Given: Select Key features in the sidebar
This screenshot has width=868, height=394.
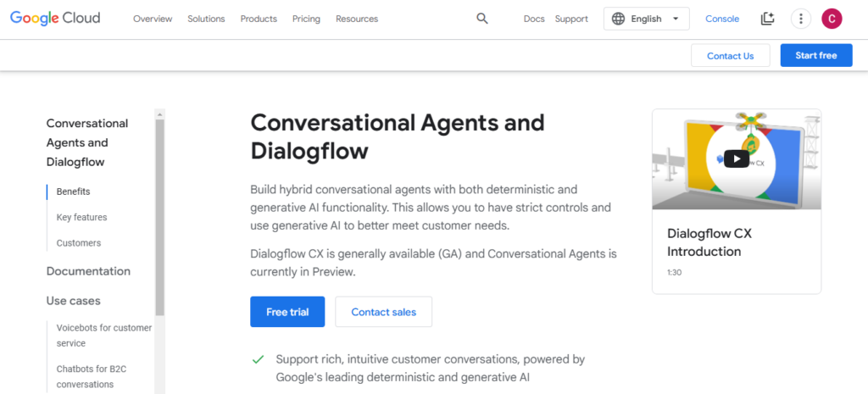Looking at the screenshot, I should (81, 217).
